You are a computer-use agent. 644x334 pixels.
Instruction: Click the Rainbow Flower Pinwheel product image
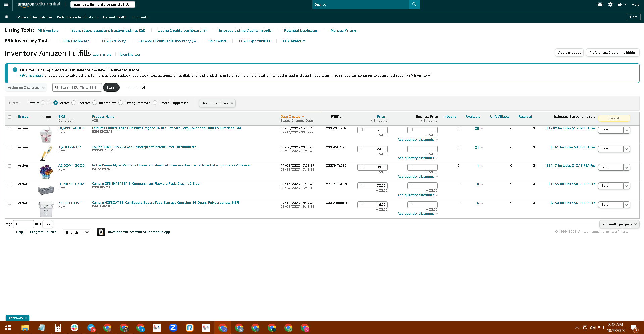[46, 172]
